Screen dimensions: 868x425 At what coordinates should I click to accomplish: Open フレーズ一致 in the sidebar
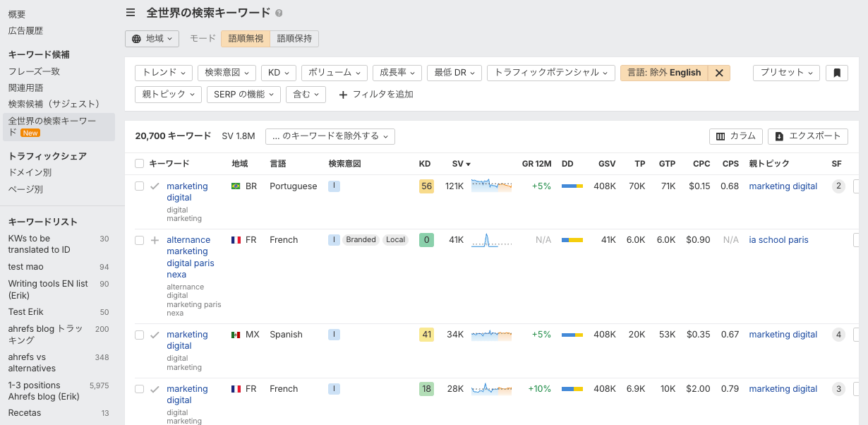[34, 71]
